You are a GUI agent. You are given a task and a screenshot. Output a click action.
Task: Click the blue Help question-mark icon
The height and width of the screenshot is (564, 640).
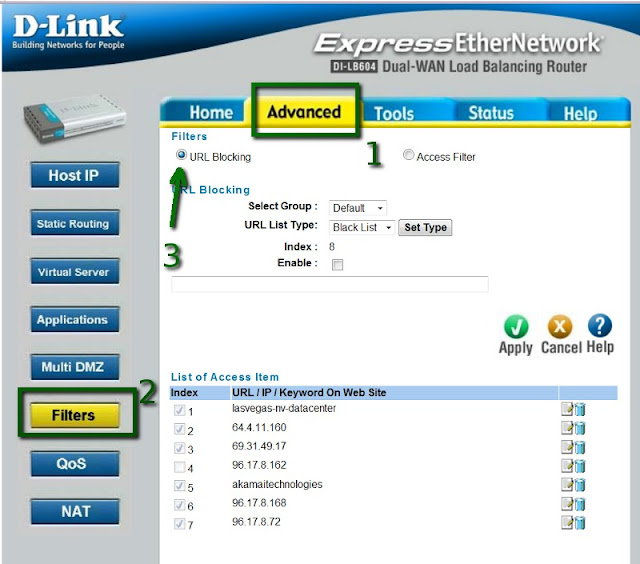[600, 326]
